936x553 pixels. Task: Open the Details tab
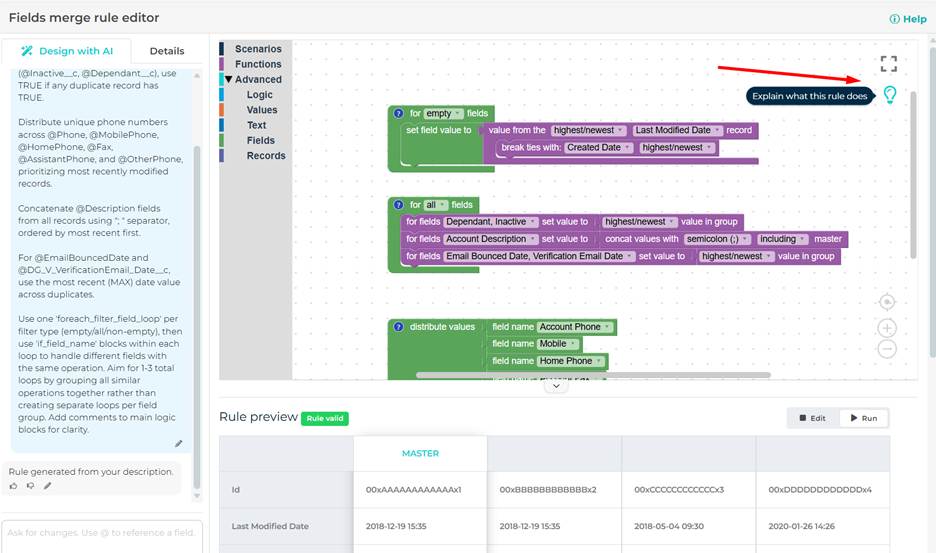(167, 51)
